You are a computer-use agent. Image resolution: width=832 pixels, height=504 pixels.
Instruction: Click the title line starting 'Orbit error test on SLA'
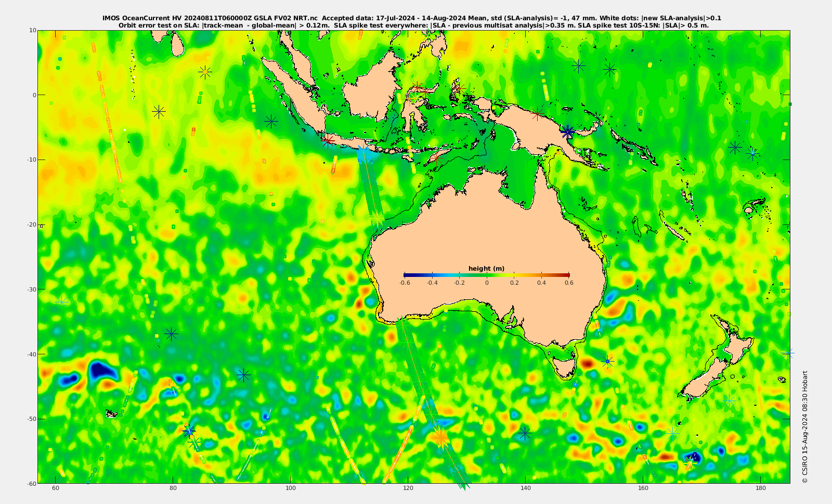413,25
